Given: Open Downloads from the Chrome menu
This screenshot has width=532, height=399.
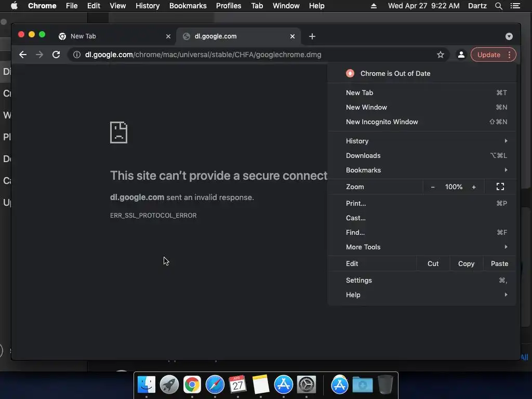Looking at the screenshot, I should click(422, 155).
